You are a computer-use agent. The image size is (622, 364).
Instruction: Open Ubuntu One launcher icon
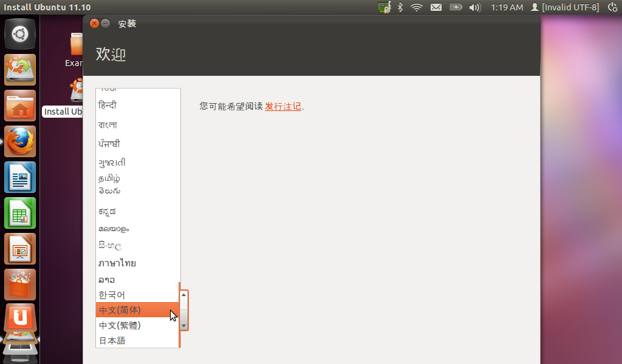[20, 318]
